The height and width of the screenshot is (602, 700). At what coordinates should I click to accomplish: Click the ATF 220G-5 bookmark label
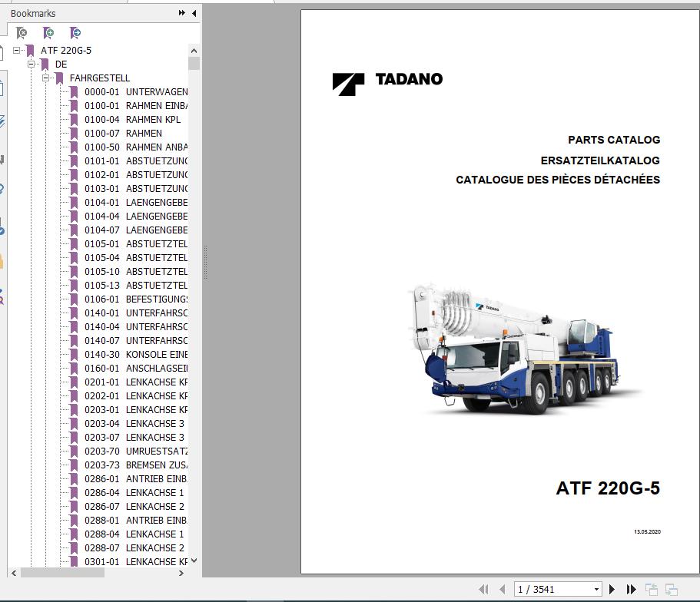click(66, 51)
